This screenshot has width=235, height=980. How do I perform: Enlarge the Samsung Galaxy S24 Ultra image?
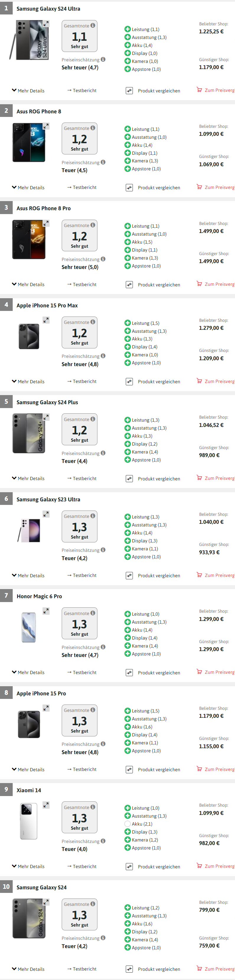46,24
